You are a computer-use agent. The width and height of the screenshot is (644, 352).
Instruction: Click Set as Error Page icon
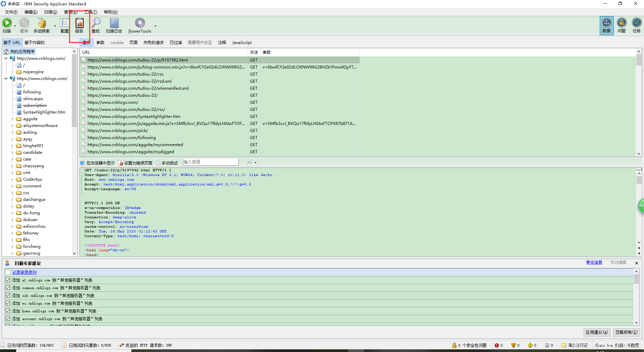[x=121, y=163]
